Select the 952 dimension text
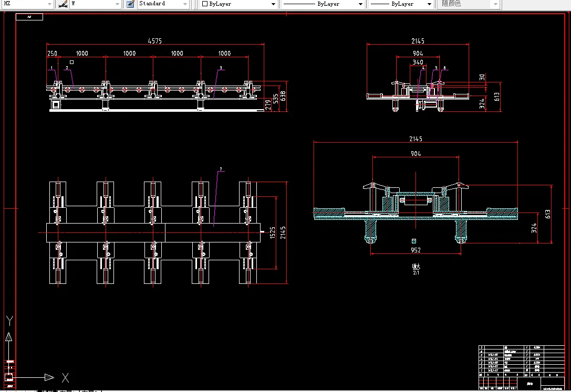The image size is (571, 392). tap(416, 250)
